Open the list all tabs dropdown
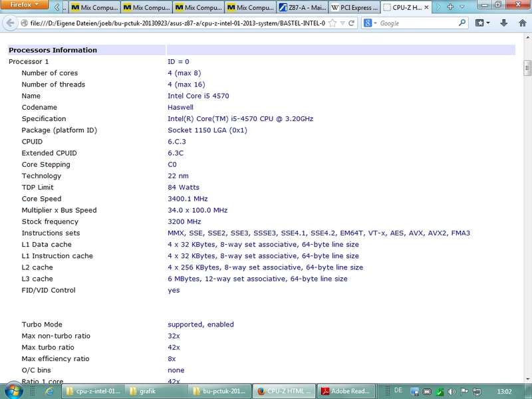 click(462, 7)
